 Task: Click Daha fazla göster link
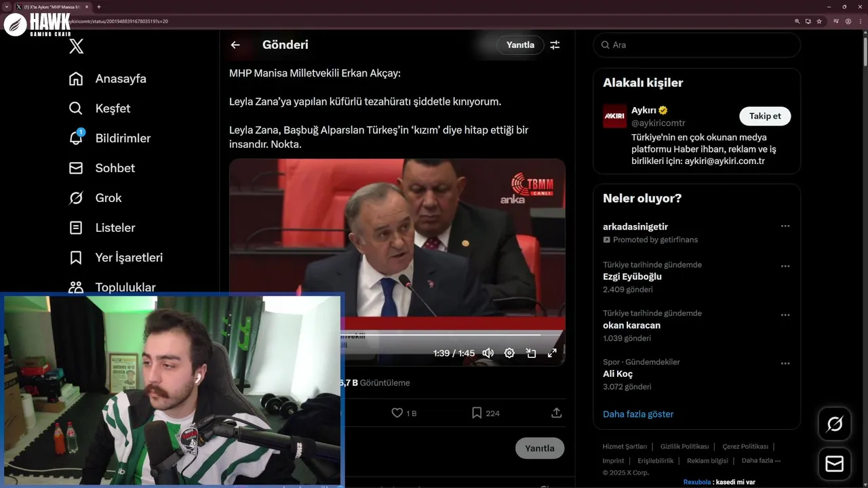638,414
